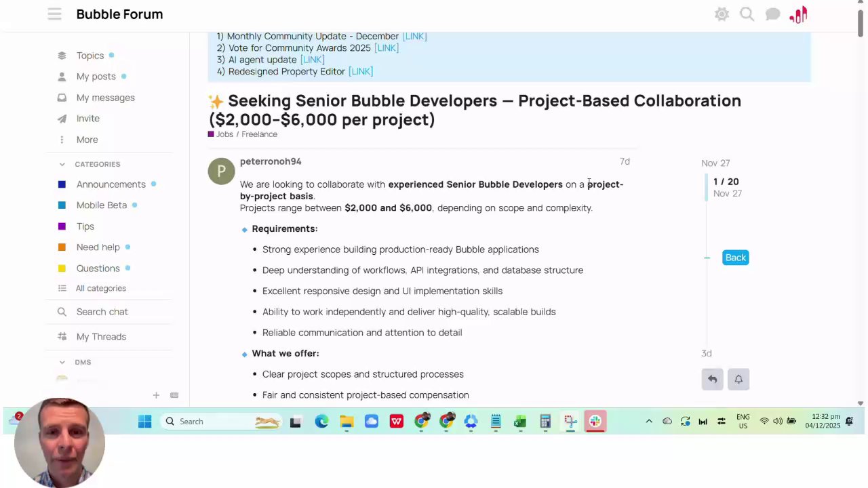Open Microsoft Edge from taskbar
This screenshot has width=868, height=488.
tap(321, 422)
